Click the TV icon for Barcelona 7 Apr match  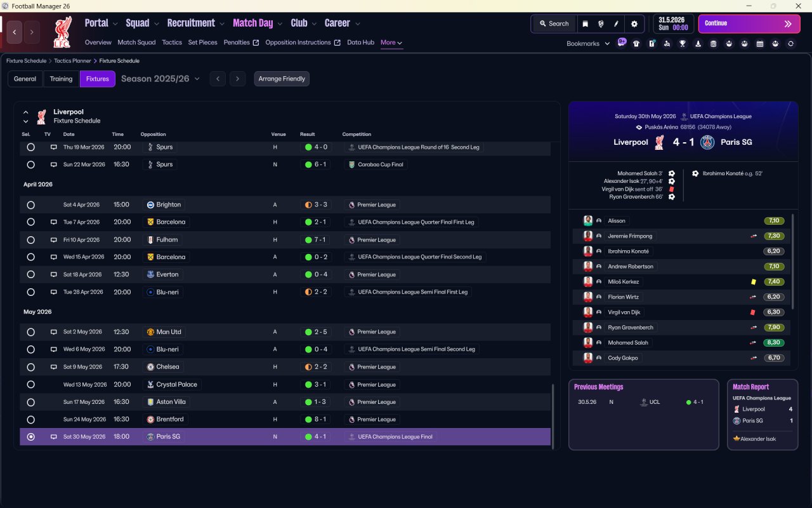click(54, 222)
